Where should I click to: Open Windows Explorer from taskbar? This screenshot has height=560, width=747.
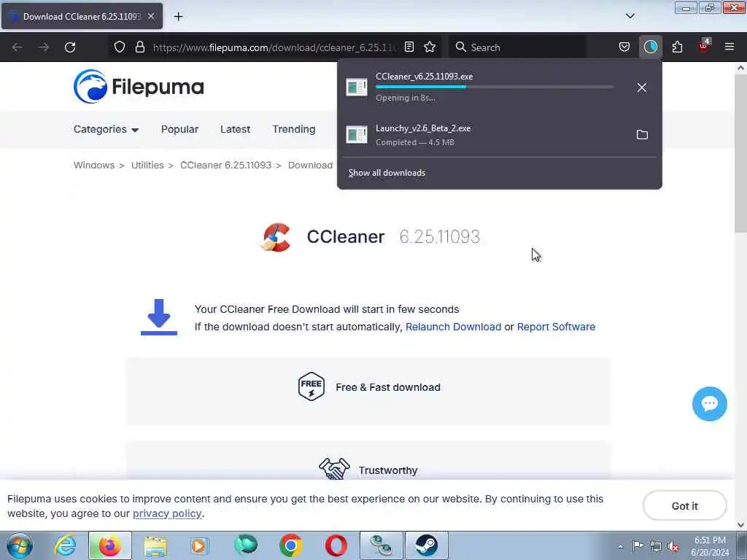click(x=155, y=545)
